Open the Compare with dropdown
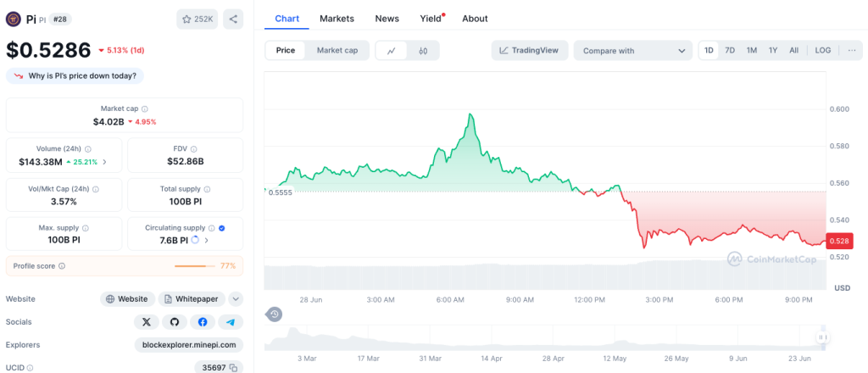The width and height of the screenshot is (868, 373). [632, 50]
